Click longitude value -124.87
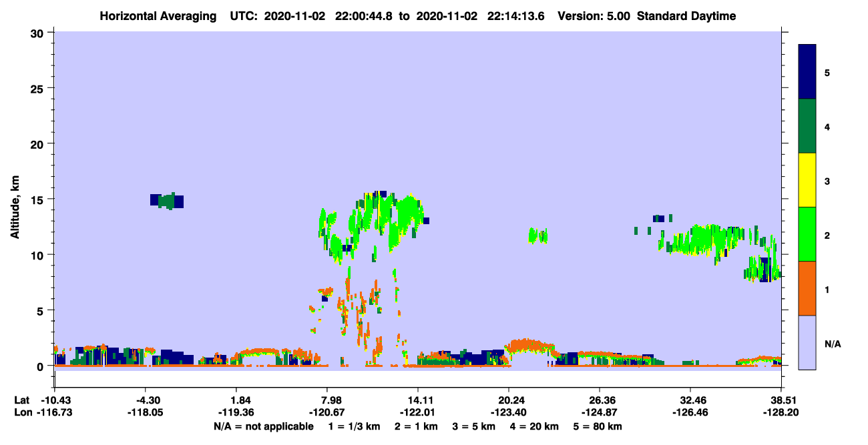The height and width of the screenshot is (445, 868). point(600,412)
